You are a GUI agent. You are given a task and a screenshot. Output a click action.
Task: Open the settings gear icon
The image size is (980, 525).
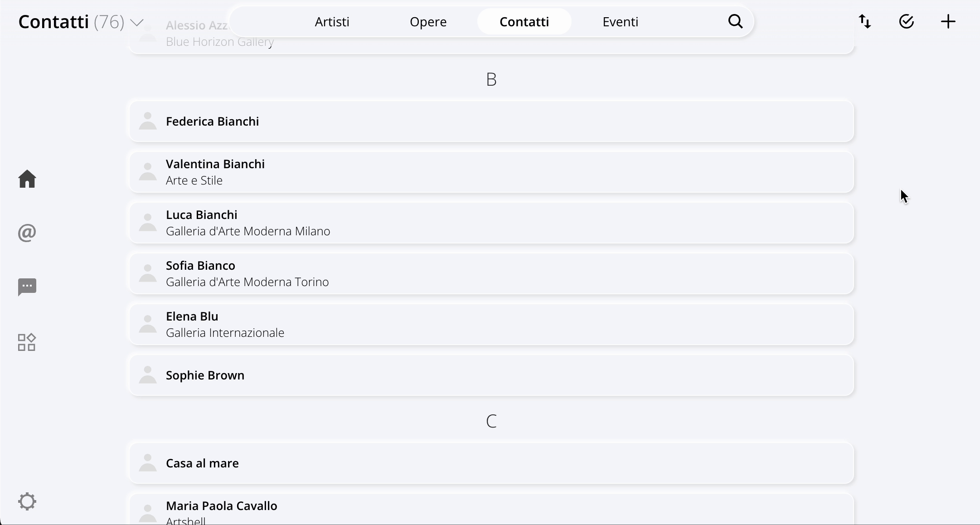click(x=27, y=501)
